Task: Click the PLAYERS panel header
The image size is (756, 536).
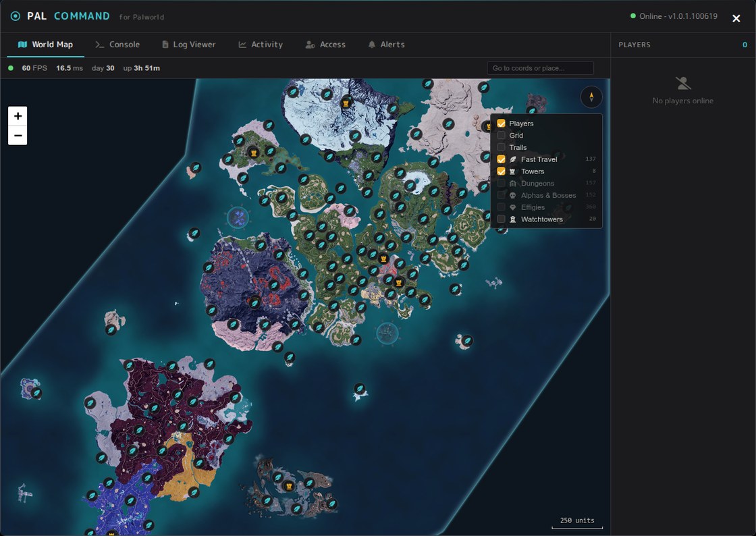Action: [x=634, y=45]
